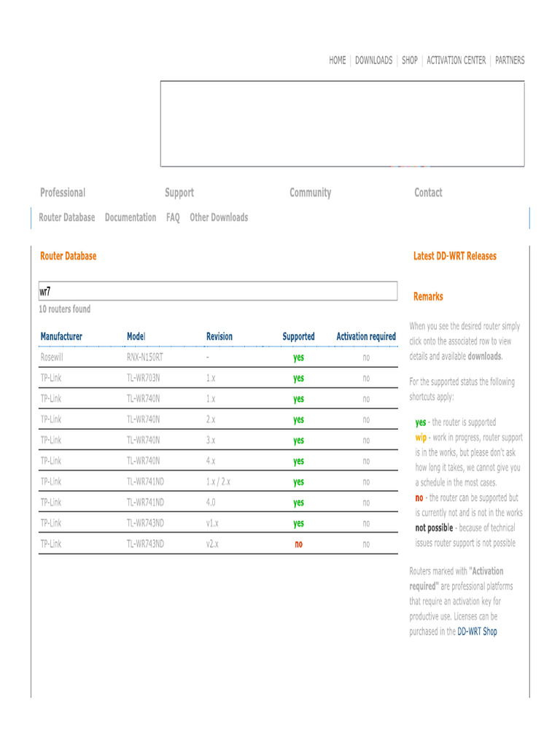Select TL-WR741ND revision 4.0 row
The image size is (560, 747).
coord(218,503)
